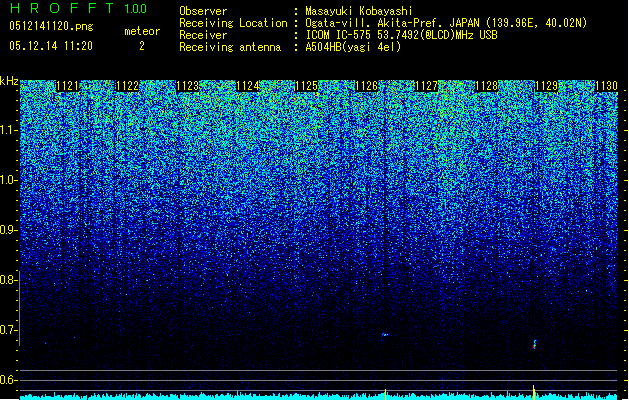
Task: Click the A504HB(yagi 4el) antenna text
Action: point(353,47)
